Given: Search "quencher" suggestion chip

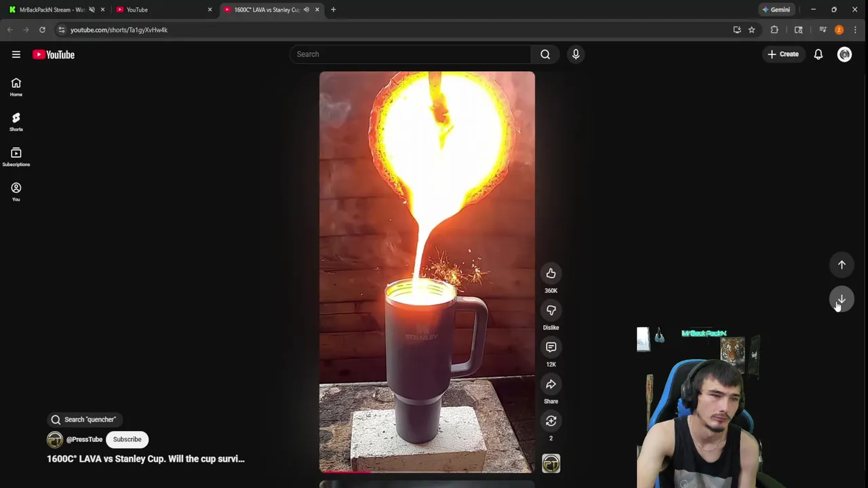Looking at the screenshot, I should 84,420.
